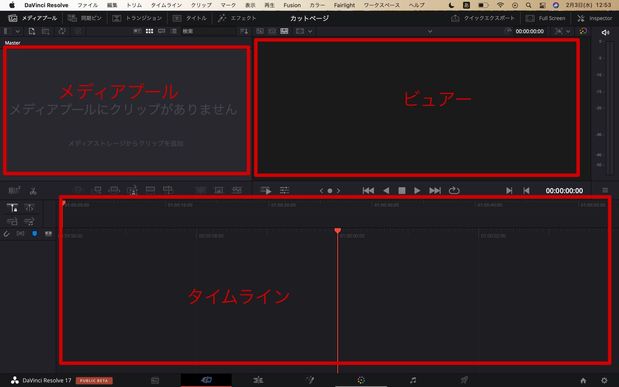Toggle the blue marker flag button
Viewport: 619px width, 387px height.
tap(34, 234)
